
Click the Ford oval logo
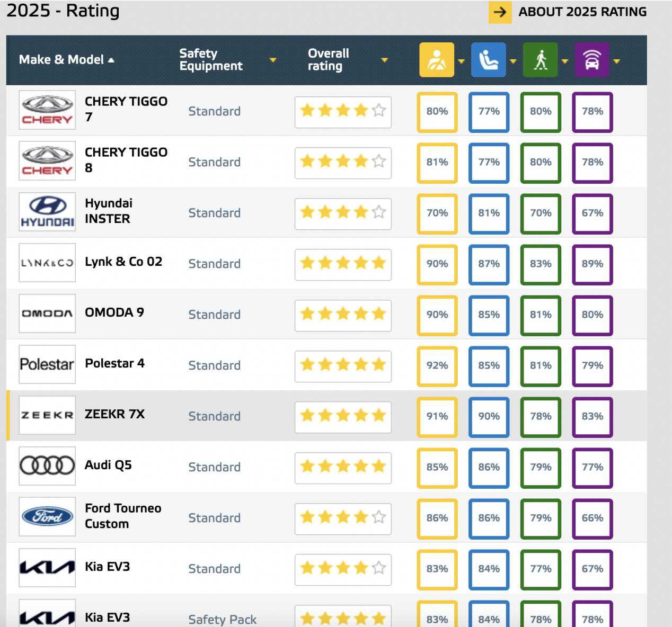coord(47,517)
